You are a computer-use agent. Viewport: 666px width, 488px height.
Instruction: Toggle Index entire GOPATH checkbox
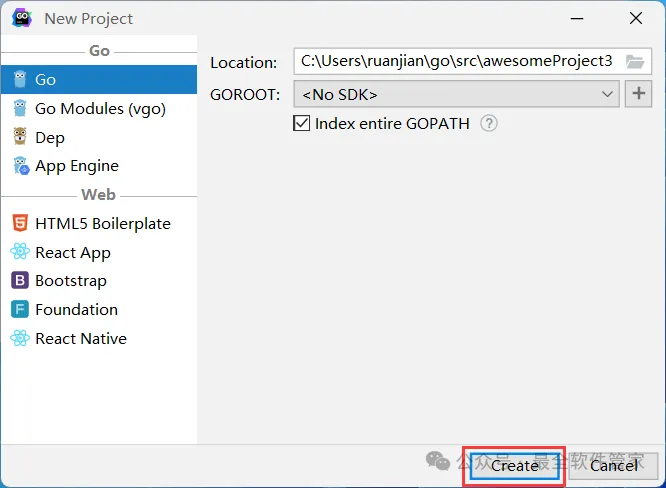(302, 124)
